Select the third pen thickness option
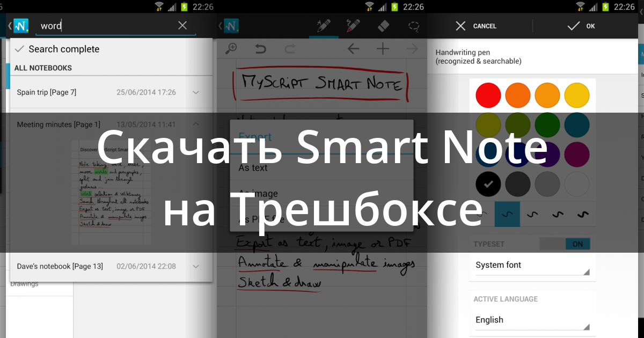 (533, 215)
